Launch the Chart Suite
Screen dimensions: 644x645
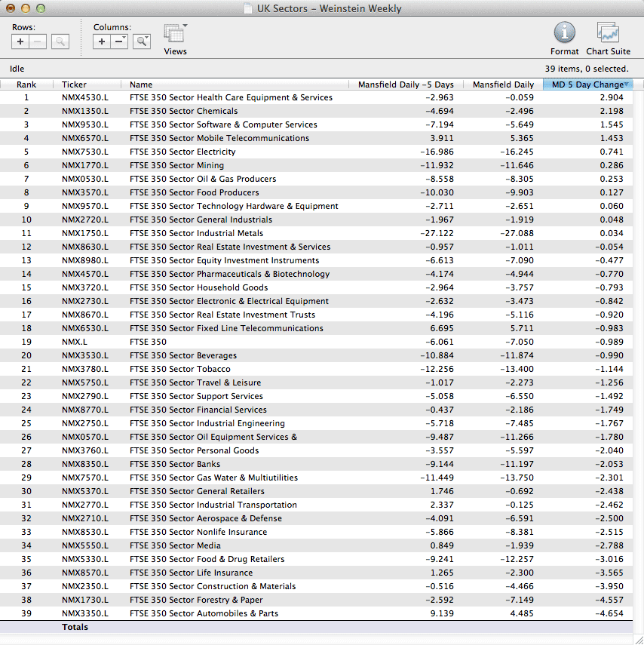(x=608, y=33)
